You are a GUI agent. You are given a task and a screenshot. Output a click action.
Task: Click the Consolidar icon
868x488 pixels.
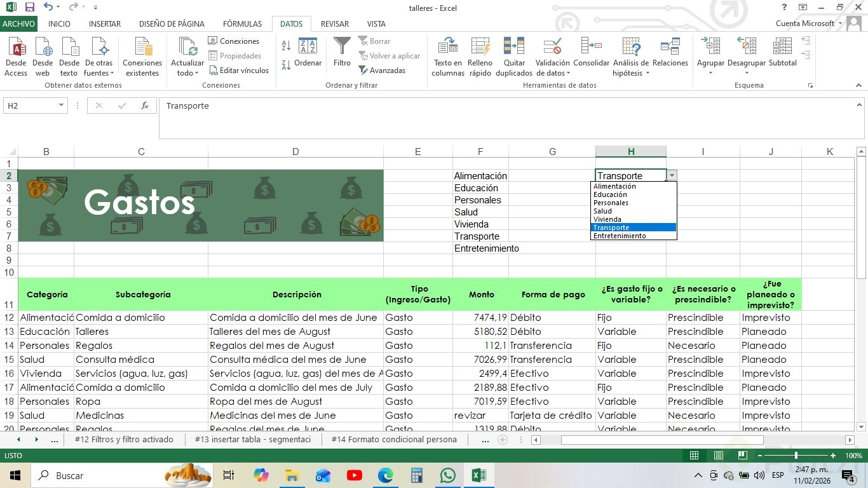(x=591, y=47)
